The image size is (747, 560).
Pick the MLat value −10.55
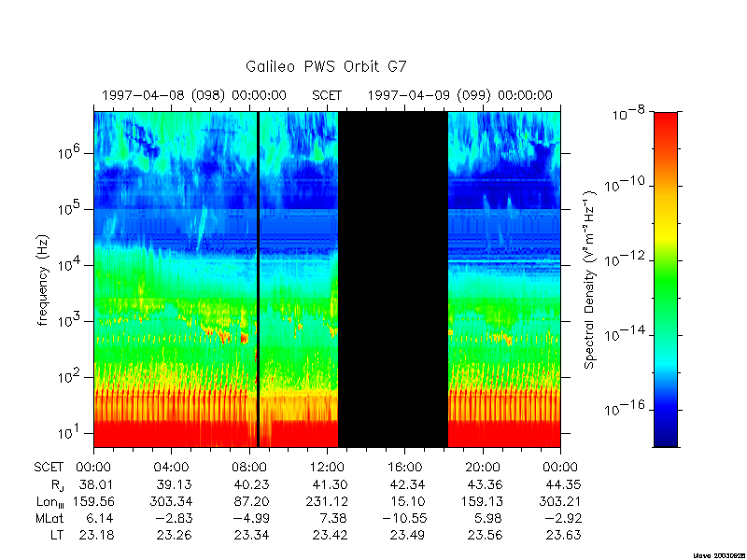(404, 518)
